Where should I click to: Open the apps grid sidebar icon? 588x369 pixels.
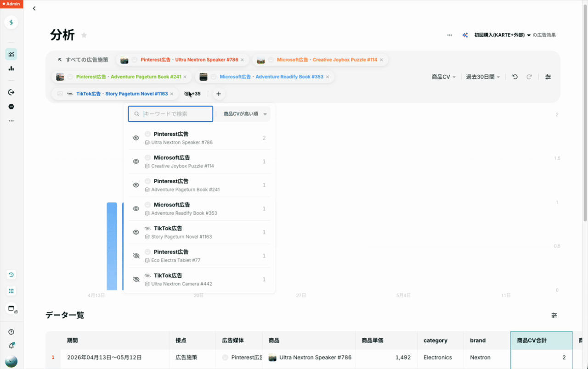click(x=11, y=291)
